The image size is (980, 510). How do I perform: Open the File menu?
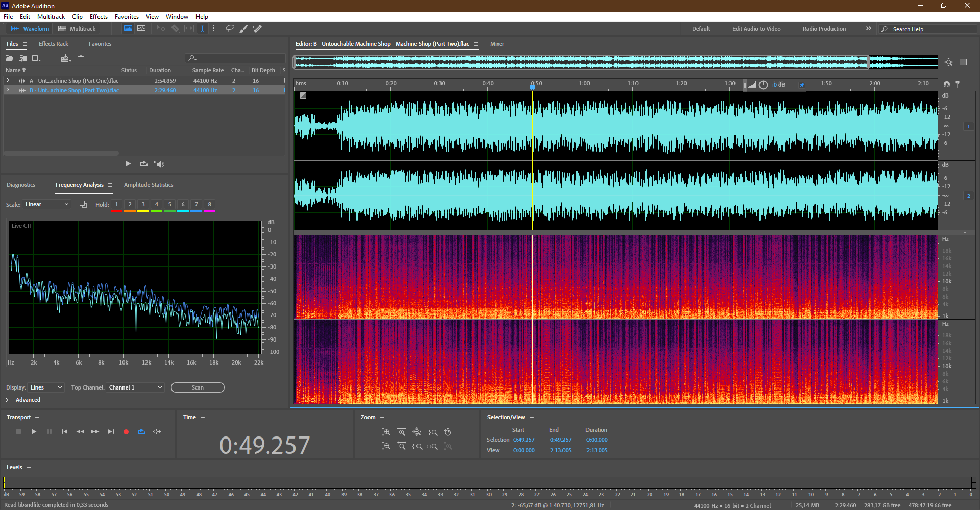(8, 17)
